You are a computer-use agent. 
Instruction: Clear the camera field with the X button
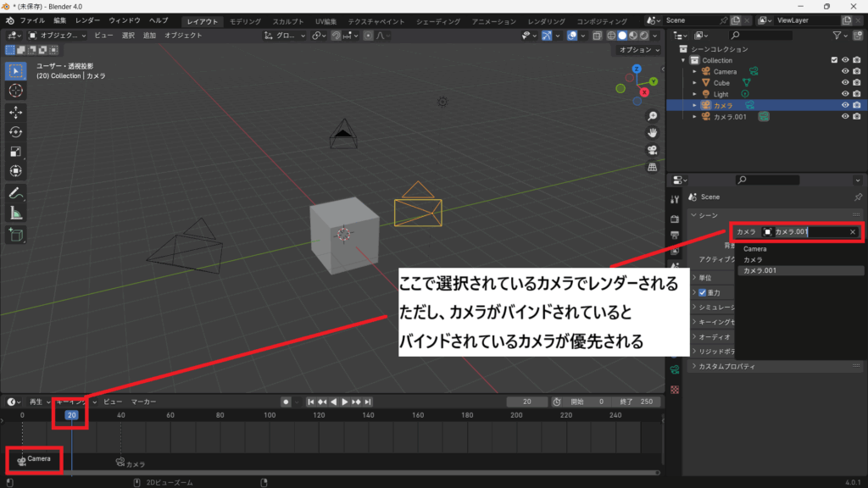pyautogui.click(x=853, y=232)
